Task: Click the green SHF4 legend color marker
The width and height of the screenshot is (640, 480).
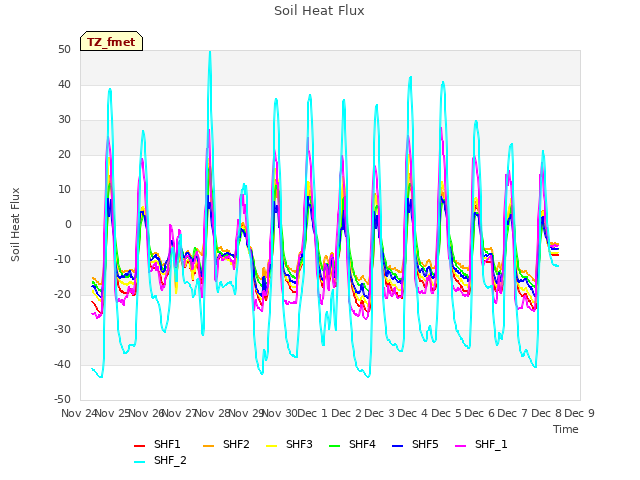Action: [335, 446]
